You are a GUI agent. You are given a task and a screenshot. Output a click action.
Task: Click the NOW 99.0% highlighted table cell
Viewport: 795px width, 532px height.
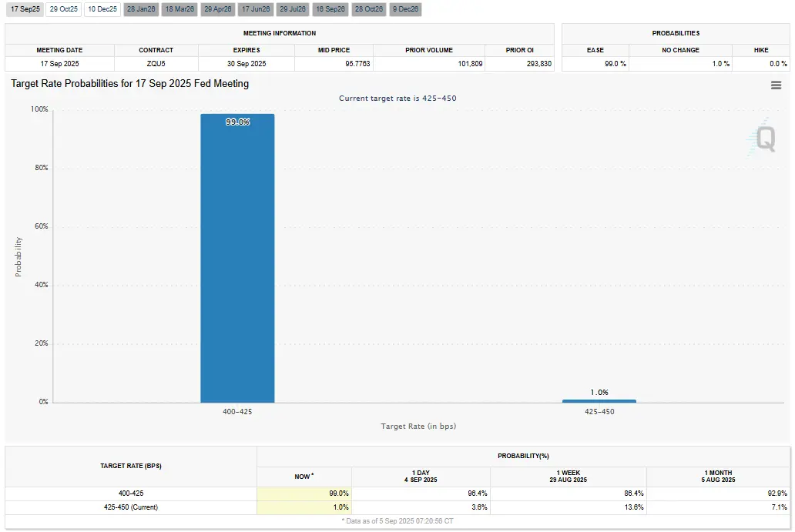(x=304, y=494)
